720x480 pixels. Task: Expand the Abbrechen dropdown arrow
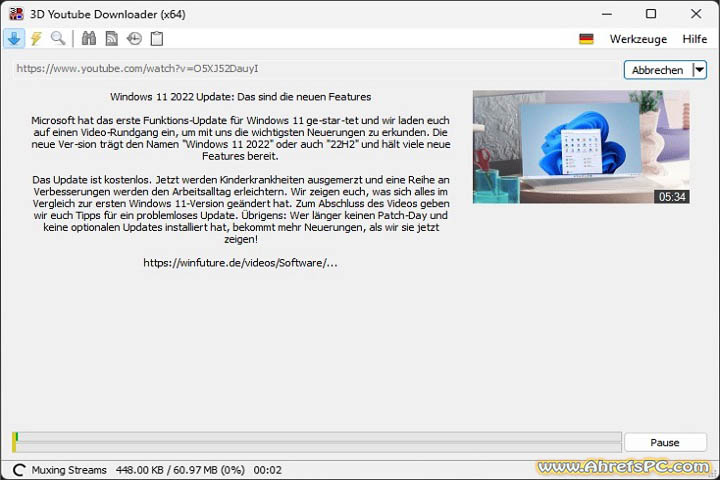(699, 70)
